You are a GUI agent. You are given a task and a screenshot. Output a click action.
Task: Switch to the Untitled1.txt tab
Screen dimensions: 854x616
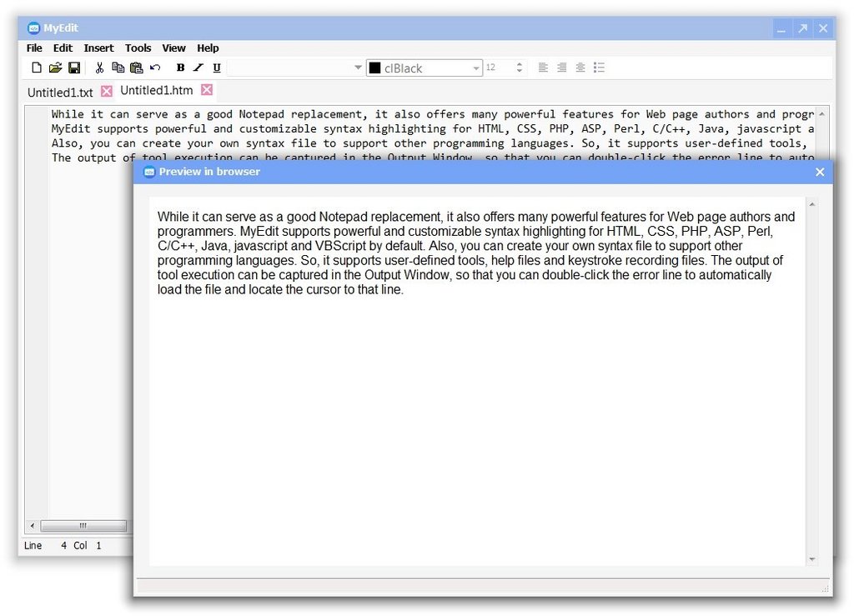click(60, 93)
